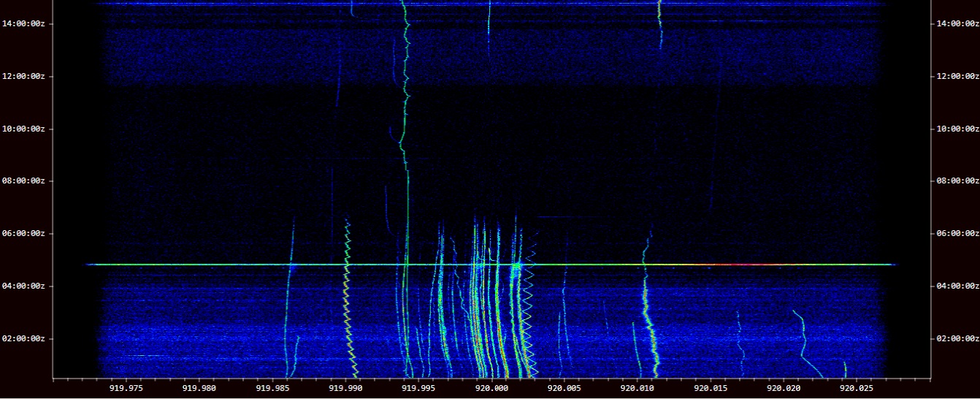
Task: Click the 919.975 frequency label
Action: [x=126, y=389]
